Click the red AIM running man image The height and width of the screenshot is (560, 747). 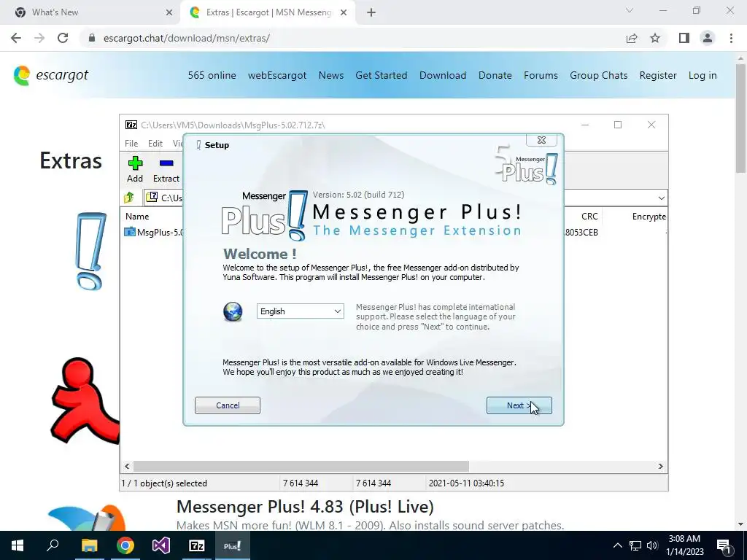[85, 400]
